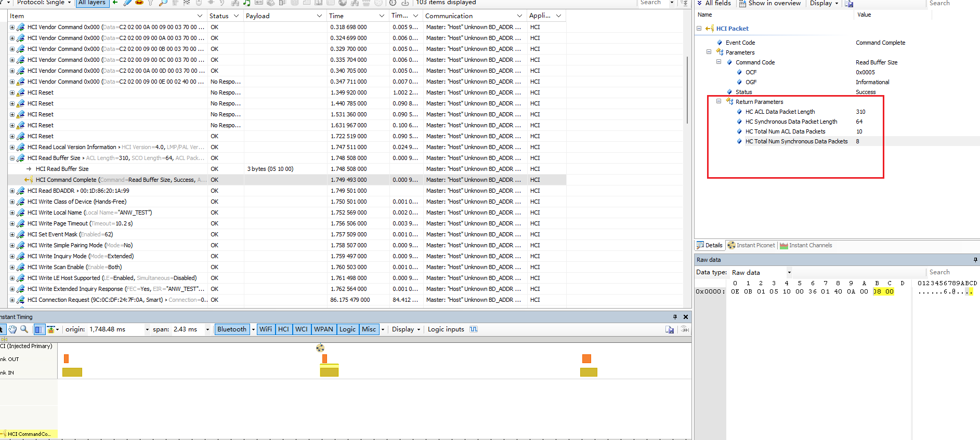Switch to the Instant Piconet tab
This screenshot has width=980, height=440.
point(751,245)
